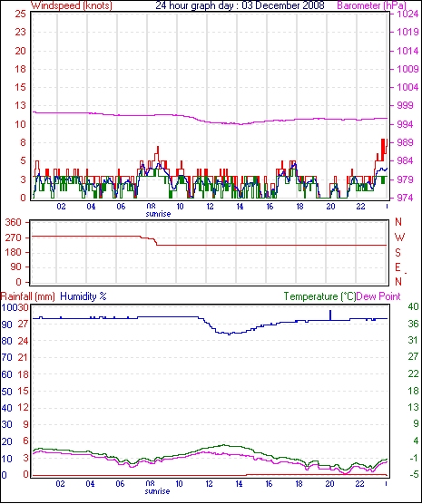Click the Barometer (hPa) axis title
The height and width of the screenshot is (504, 422).
[371, 5]
